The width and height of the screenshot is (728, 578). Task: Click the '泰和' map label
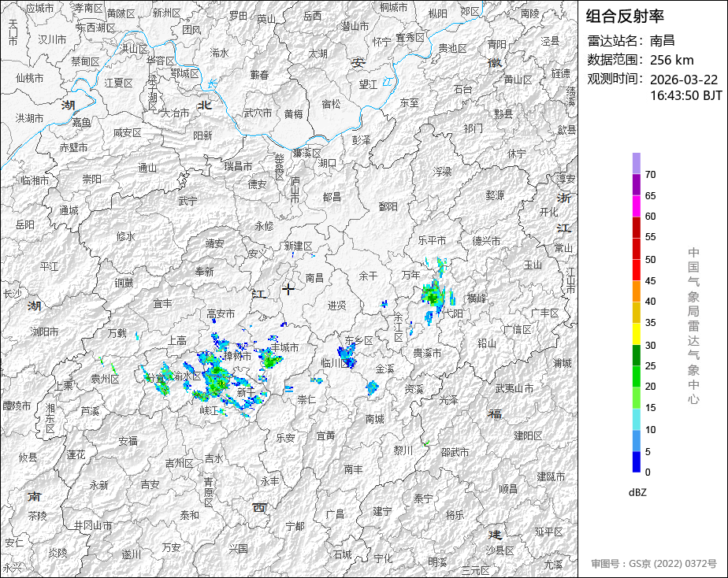click(189, 515)
